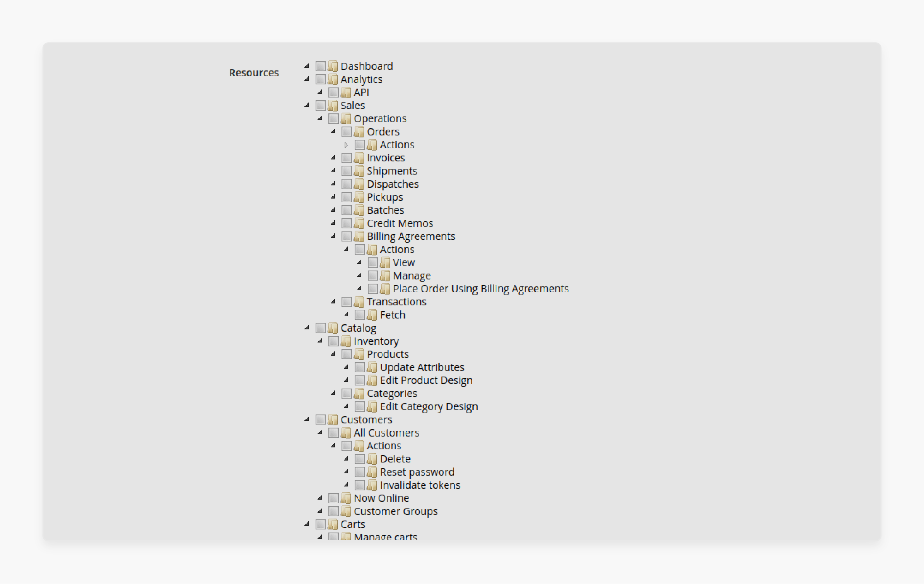
Task: Click the Catalog folder icon
Action: click(x=334, y=328)
